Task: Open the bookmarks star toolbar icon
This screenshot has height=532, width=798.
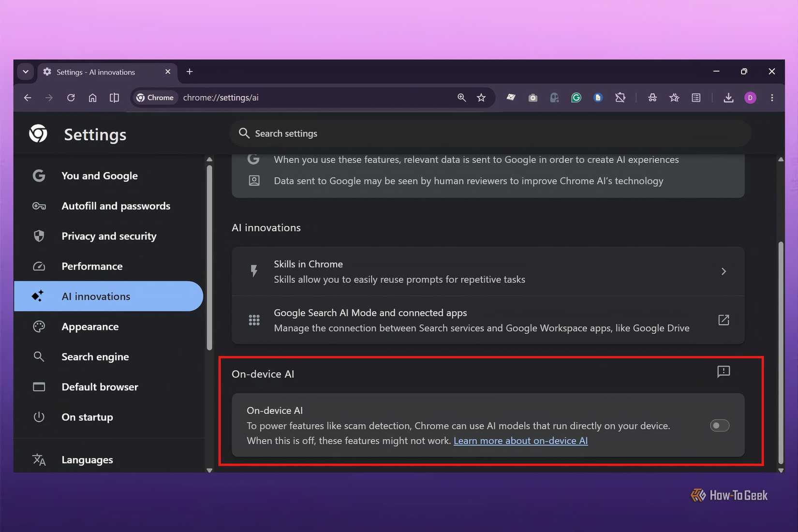Action: [x=674, y=98]
